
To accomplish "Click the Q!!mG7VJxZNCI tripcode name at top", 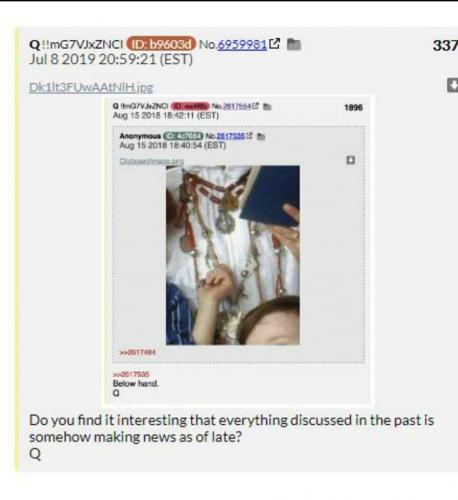I will point(76,44).
